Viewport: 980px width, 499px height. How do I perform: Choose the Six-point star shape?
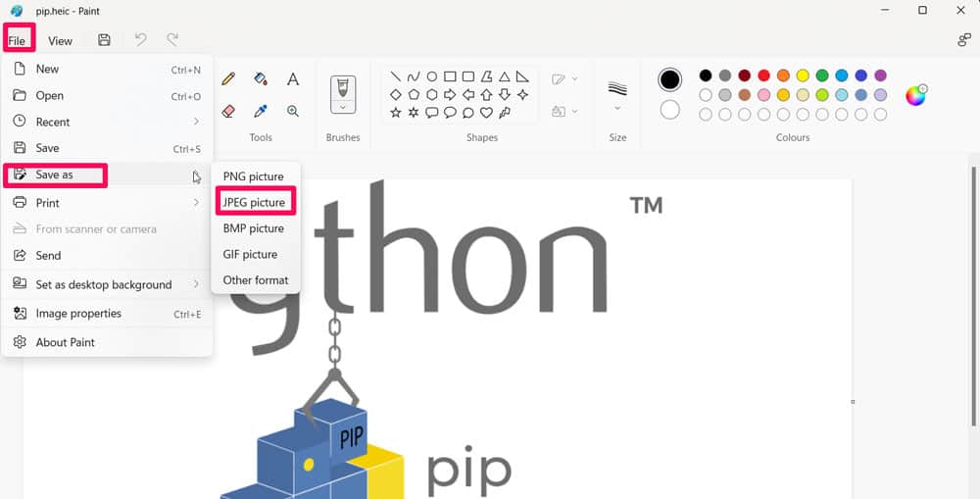click(x=414, y=113)
